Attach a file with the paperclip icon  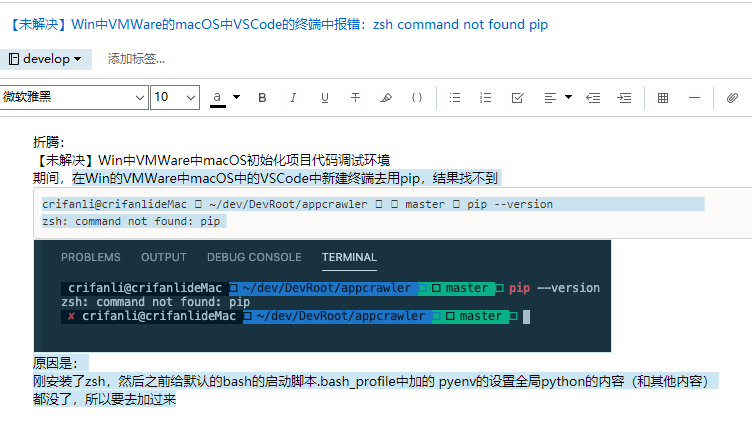coord(732,98)
